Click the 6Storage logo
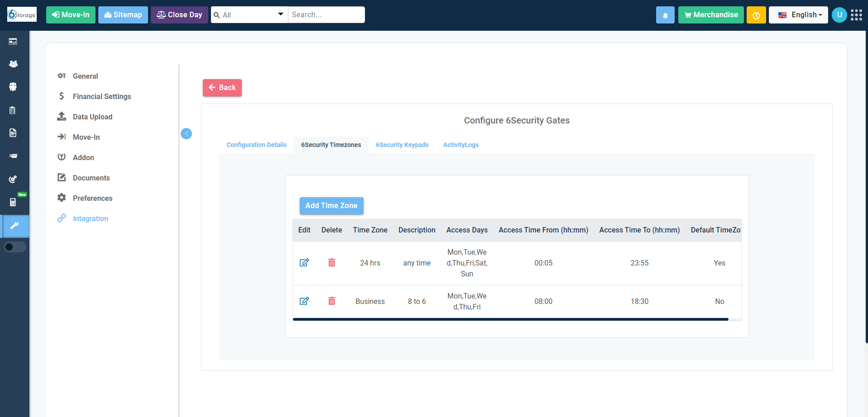This screenshot has width=868, height=417. 22,14
